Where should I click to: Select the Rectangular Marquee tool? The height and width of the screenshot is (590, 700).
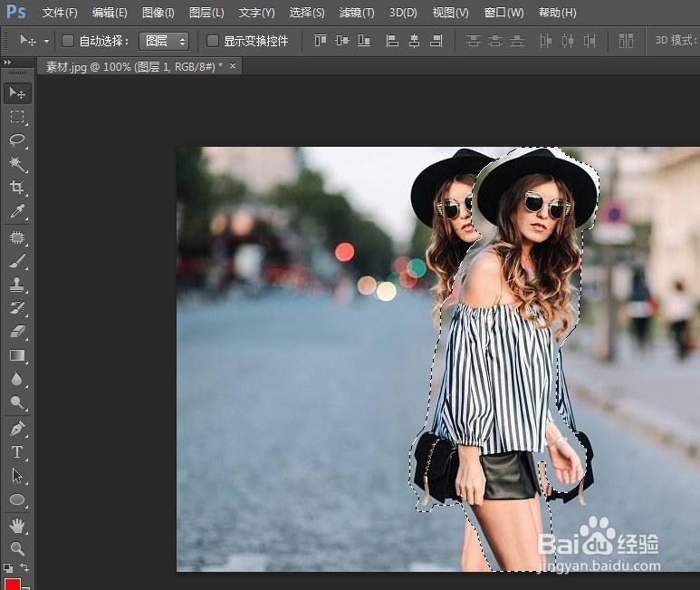(x=17, y=117)
